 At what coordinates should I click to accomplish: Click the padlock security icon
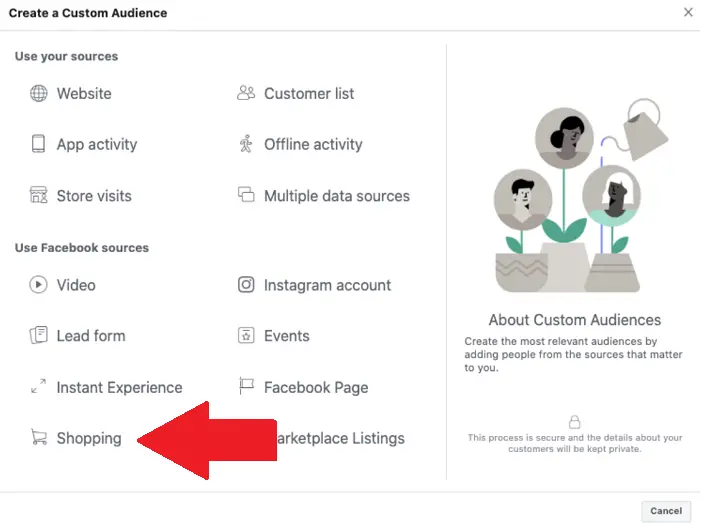[574, 423]
